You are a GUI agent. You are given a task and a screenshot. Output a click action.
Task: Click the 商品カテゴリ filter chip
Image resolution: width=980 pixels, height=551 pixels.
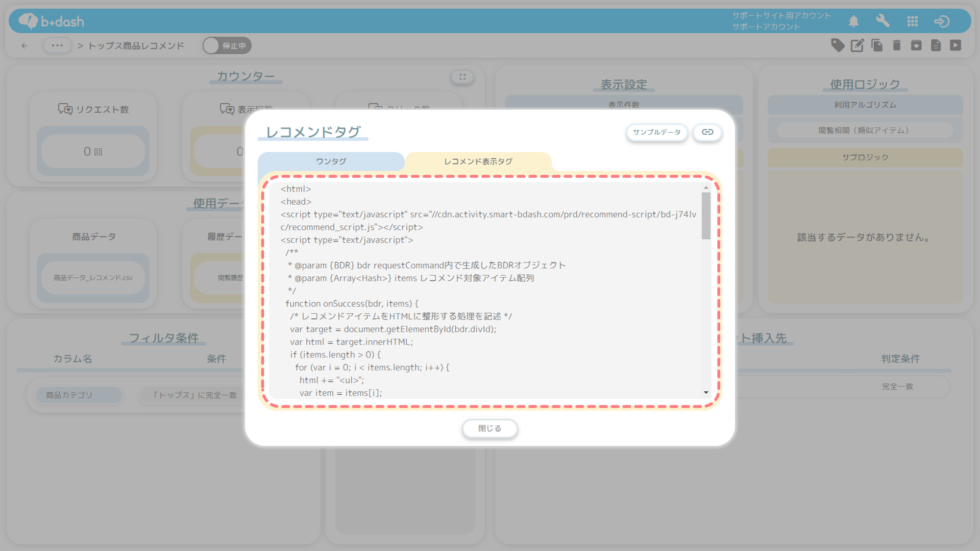tap(79, 395)
